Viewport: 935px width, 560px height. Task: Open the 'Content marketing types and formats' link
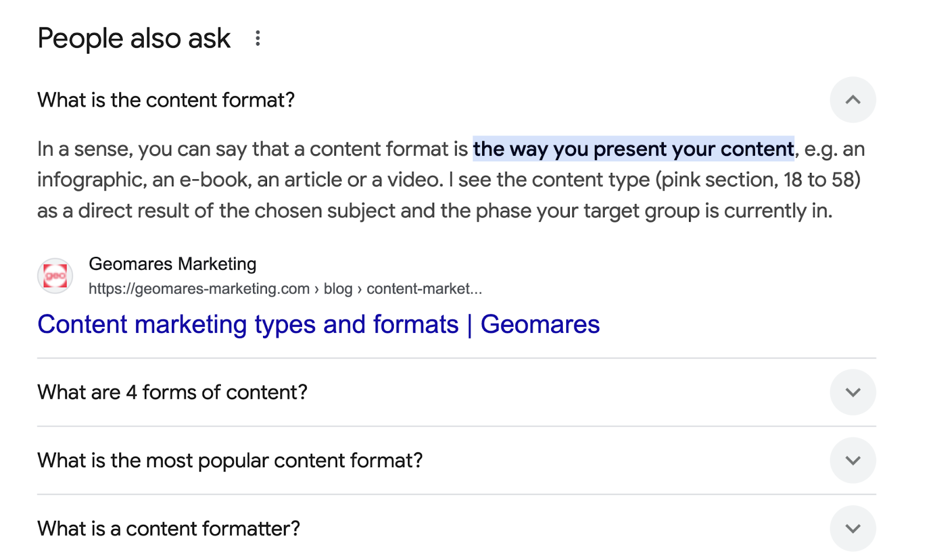pyautogui.click(x=318, y=325)
